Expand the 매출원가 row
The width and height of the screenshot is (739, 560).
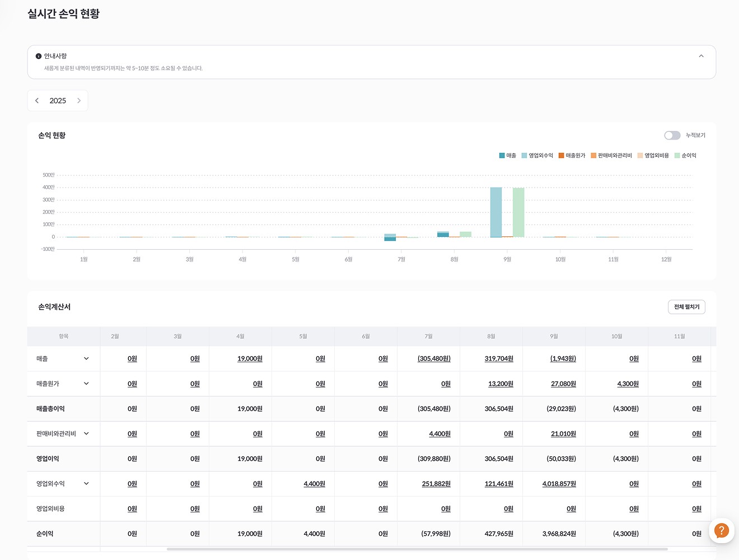(x=86, y=384)
